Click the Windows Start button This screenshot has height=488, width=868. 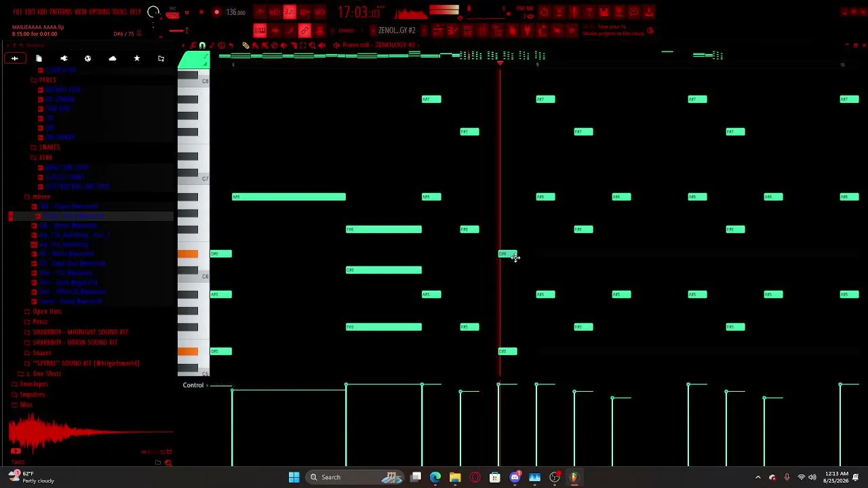coord(294,477)
